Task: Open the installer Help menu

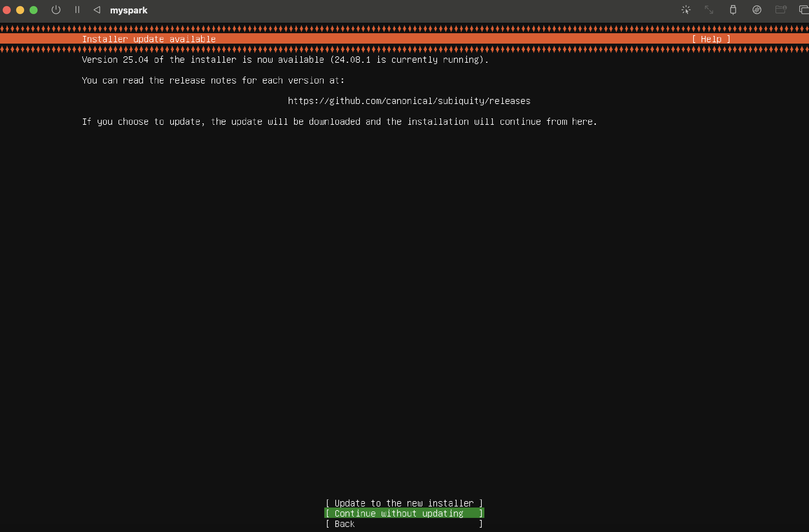Action: click(711, 39)
